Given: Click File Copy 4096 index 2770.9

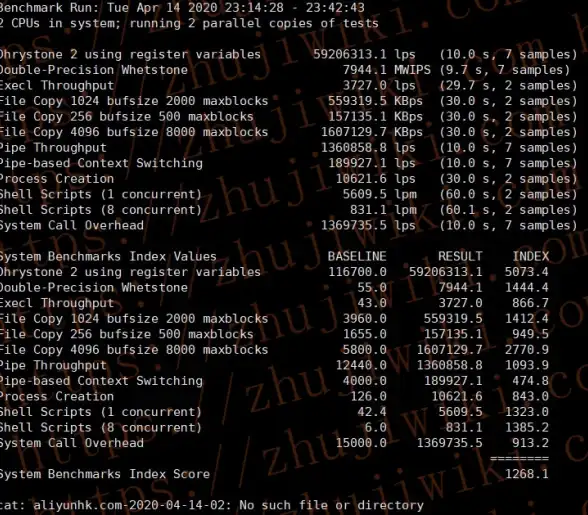Looking at the screenshot, I should (x=526, y=350).
